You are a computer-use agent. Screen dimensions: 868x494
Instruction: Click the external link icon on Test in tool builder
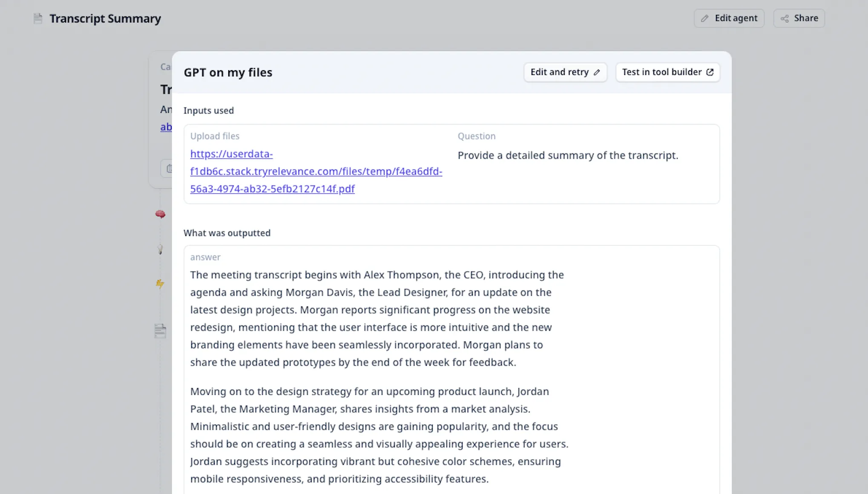click(x=710, y=72)
